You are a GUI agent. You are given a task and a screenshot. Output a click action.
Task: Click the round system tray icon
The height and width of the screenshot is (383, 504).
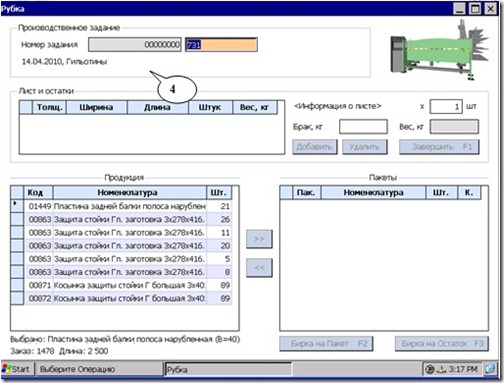click(x=431, y=369)
